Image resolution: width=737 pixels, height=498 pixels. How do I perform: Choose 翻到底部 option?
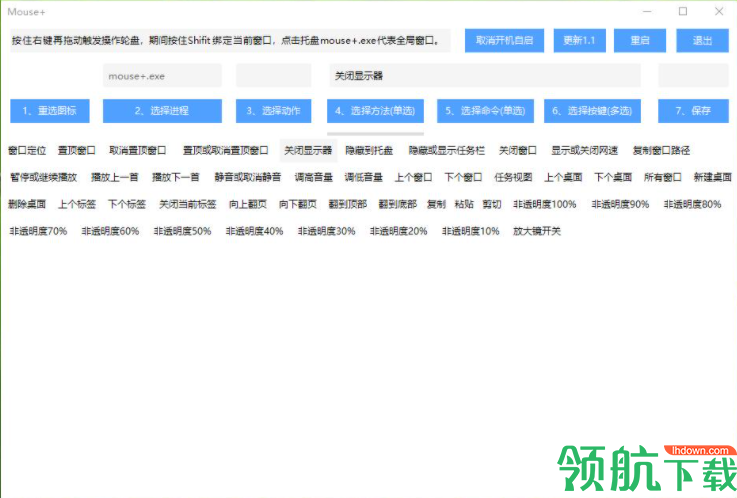click(398, 204)
